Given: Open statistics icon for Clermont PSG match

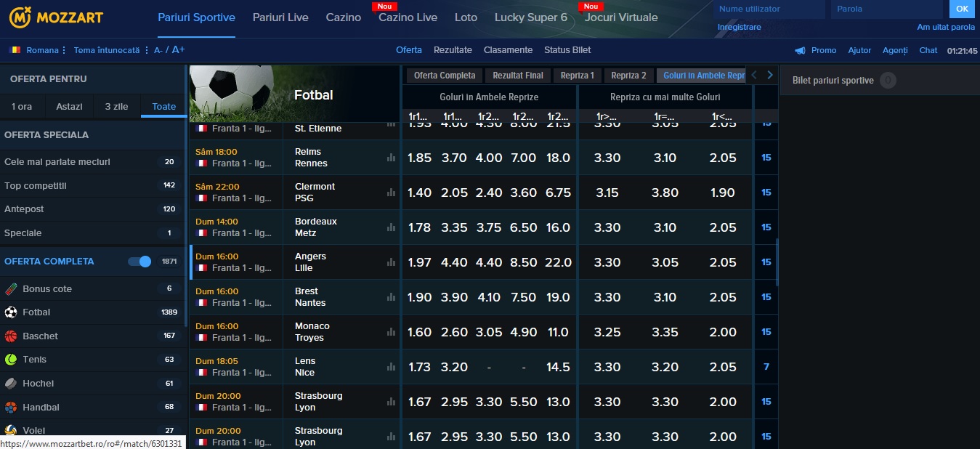Looking at the screenshot, I should [392, 193].
